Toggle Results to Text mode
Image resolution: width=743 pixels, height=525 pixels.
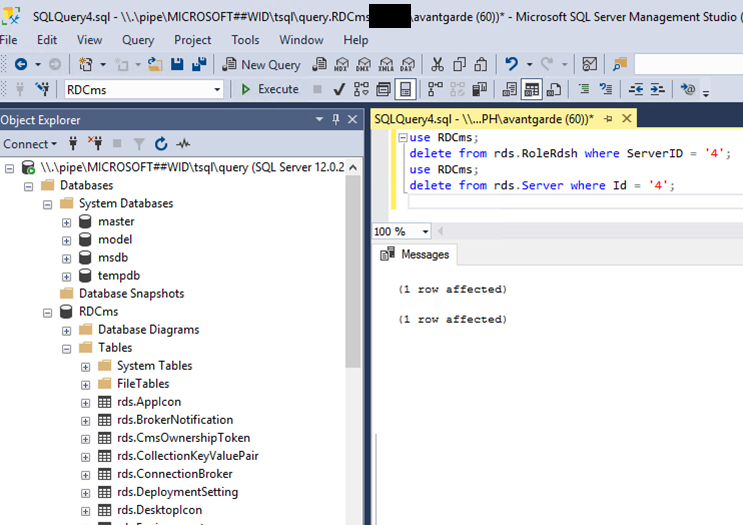(x=509, y=89)
